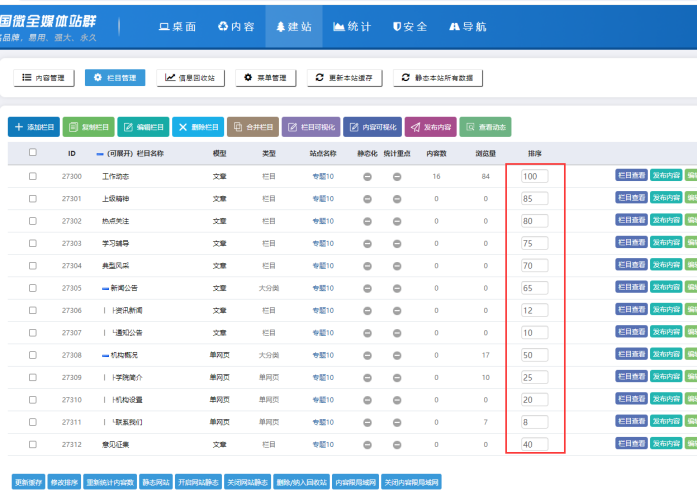Toggle the 静态化 icon for 工作动态 row
The width and height of the screenshot is (698, 491).
367,176
